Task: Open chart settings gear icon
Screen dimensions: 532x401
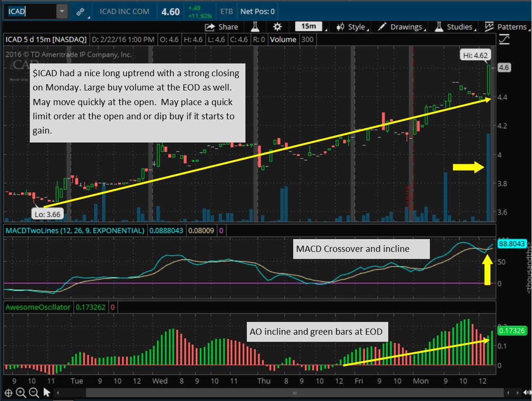Action: pos(278,27)
